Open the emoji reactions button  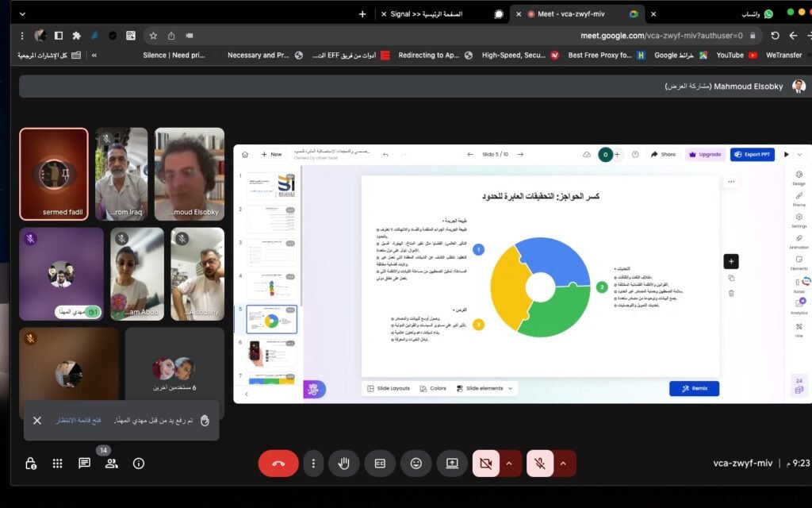[x=416, y=464]
